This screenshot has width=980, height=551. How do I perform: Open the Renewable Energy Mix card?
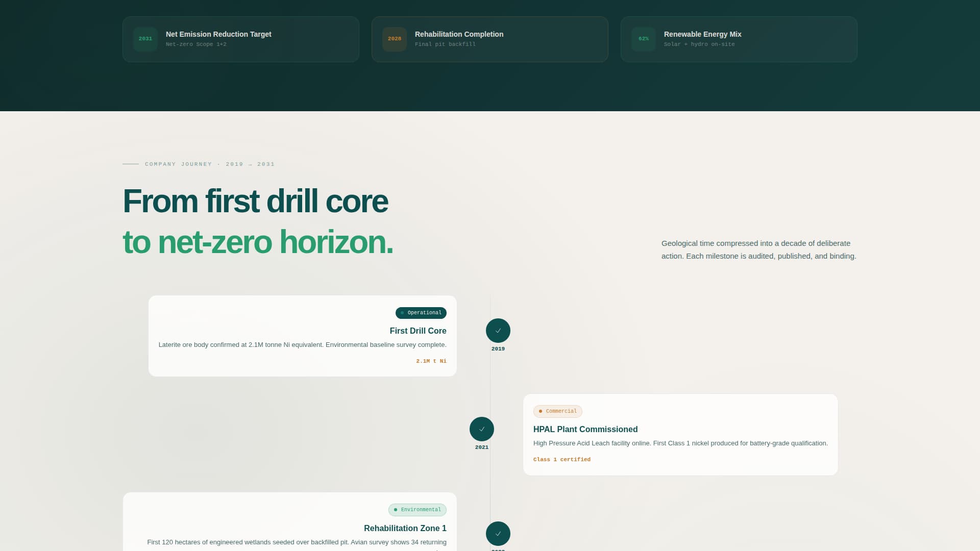[x=739, y=39]
